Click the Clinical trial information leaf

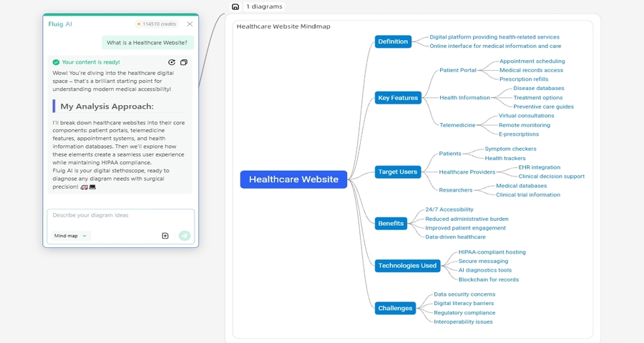click(528, 195)
